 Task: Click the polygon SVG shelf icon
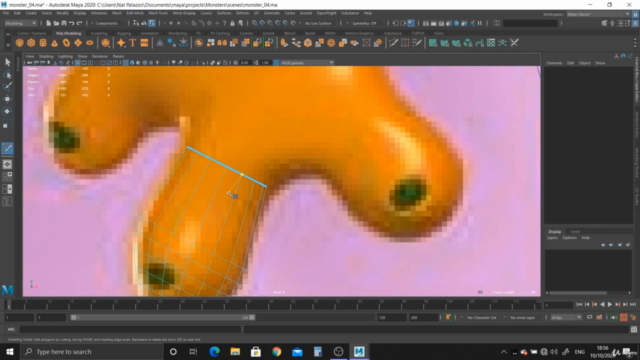tap(144, 43)
